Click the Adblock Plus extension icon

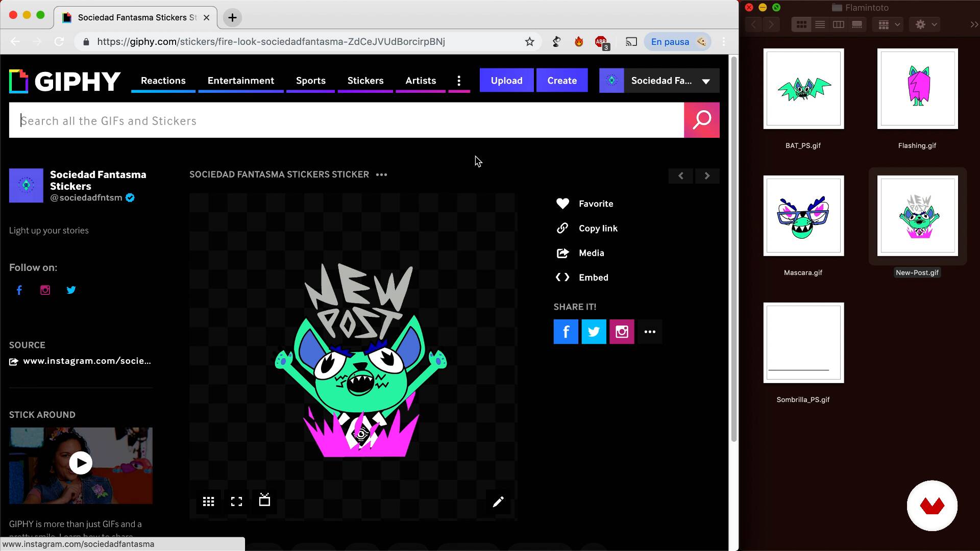(x=602, y=42)
